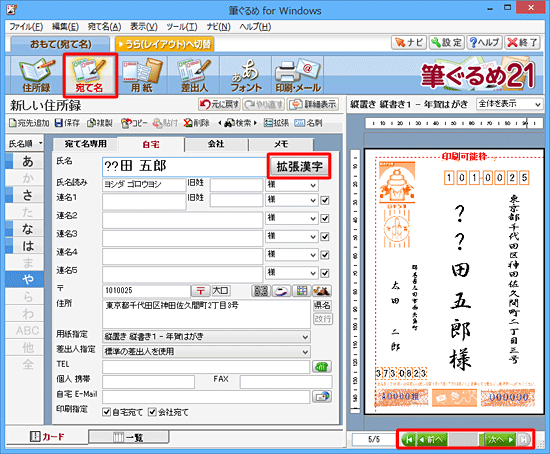Switch to the 会社 tab
Screen dimensions: 550x454
[x=216, y=144]
